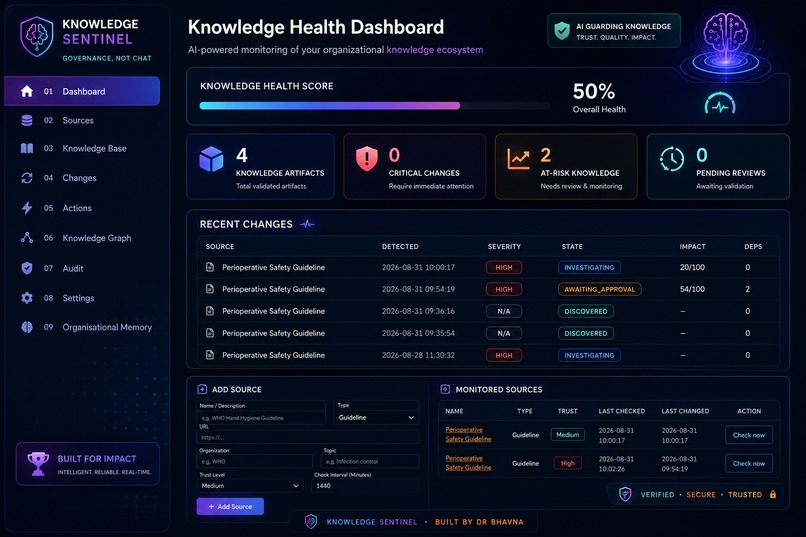The height and width of the screenshot is (537, 806).
Task: Click the 54/100 impact value
Action: point(692,289)
